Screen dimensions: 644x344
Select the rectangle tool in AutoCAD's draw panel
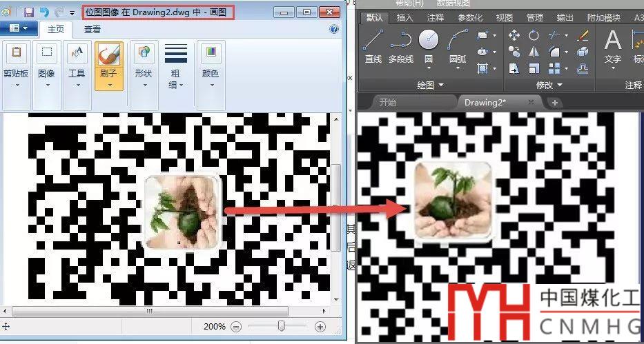pos(482,36)
